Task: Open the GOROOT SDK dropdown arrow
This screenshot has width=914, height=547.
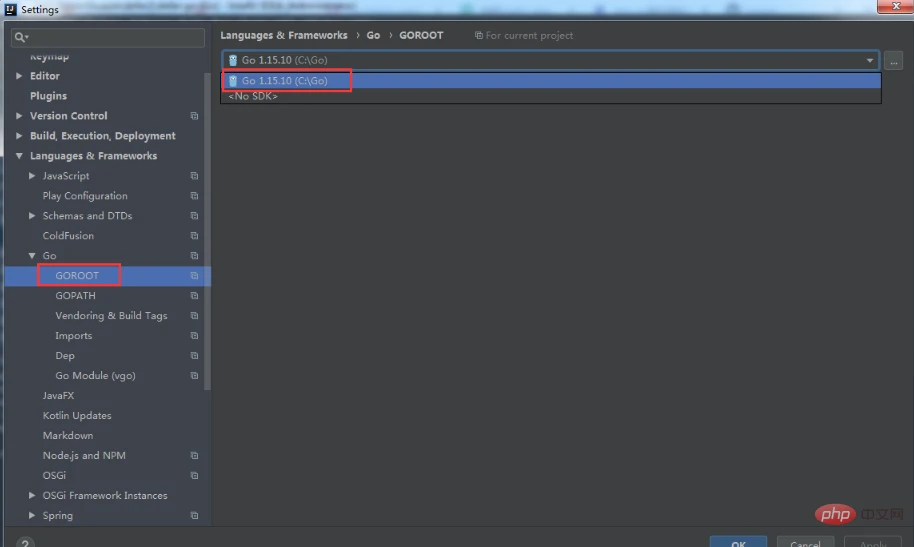Action: (x=869, y=61)
